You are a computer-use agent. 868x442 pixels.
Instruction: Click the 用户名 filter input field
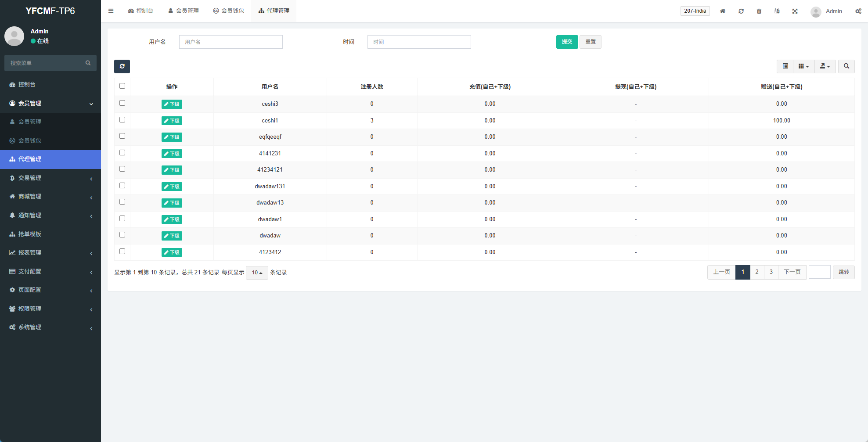231,42
